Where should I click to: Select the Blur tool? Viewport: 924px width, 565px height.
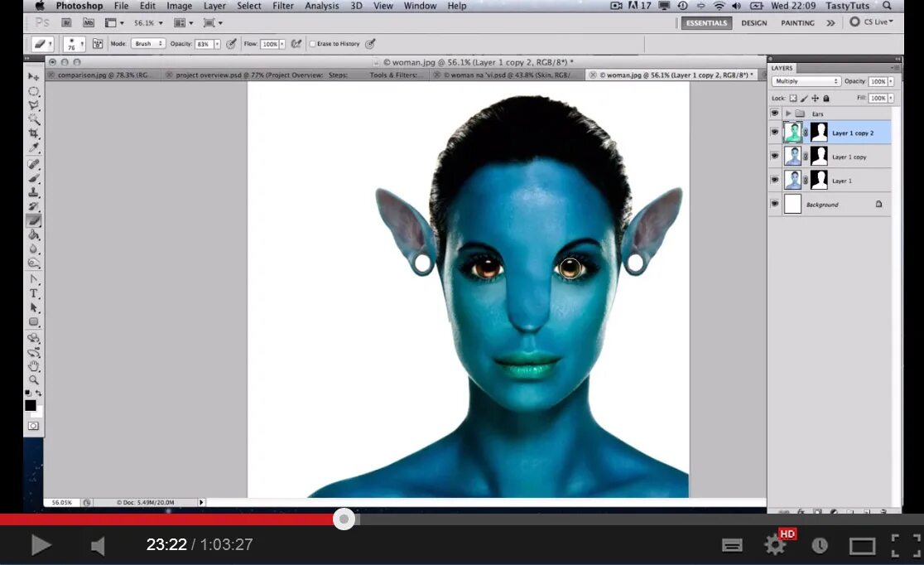(x=34, y=249)
